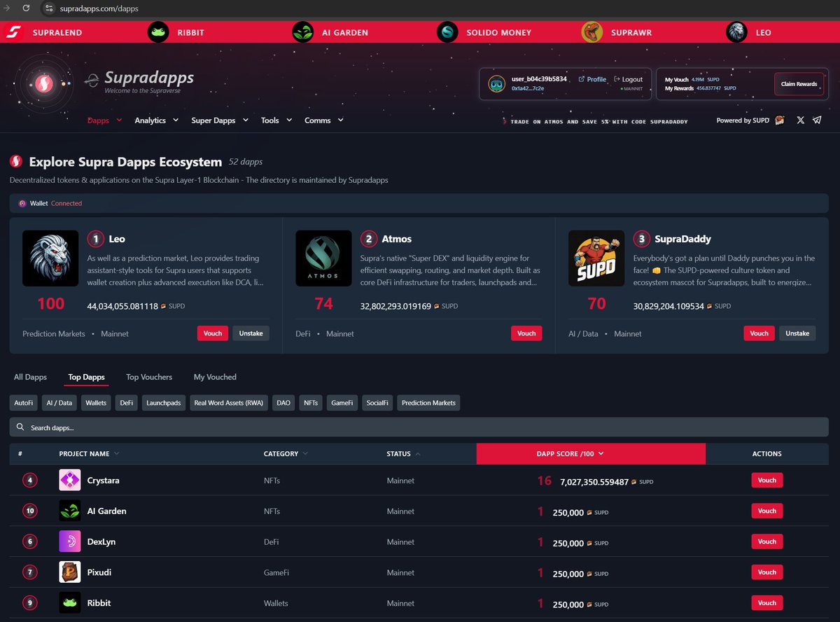The height and width of the screenshot is (622, 840).
Task: Click the browser address bar URL
Action: click(99, 9)
